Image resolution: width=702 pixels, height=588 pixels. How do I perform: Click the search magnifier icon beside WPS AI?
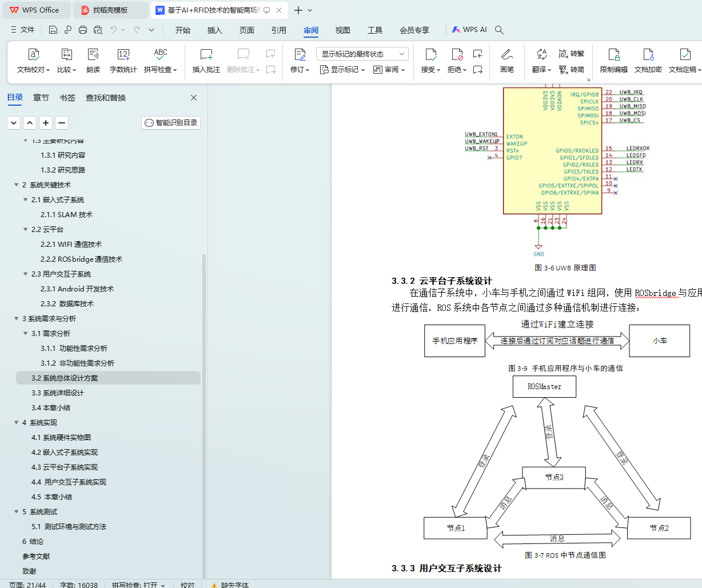click(499, 30)
